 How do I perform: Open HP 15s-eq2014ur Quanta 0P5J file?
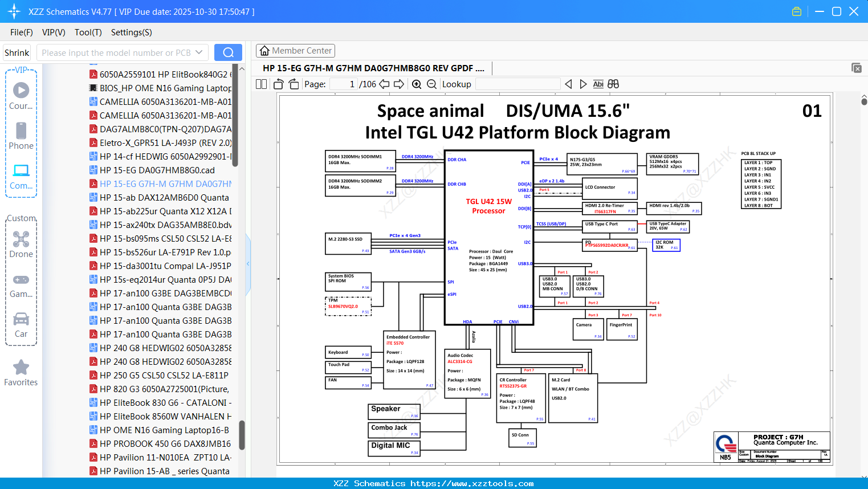point(160,279)
